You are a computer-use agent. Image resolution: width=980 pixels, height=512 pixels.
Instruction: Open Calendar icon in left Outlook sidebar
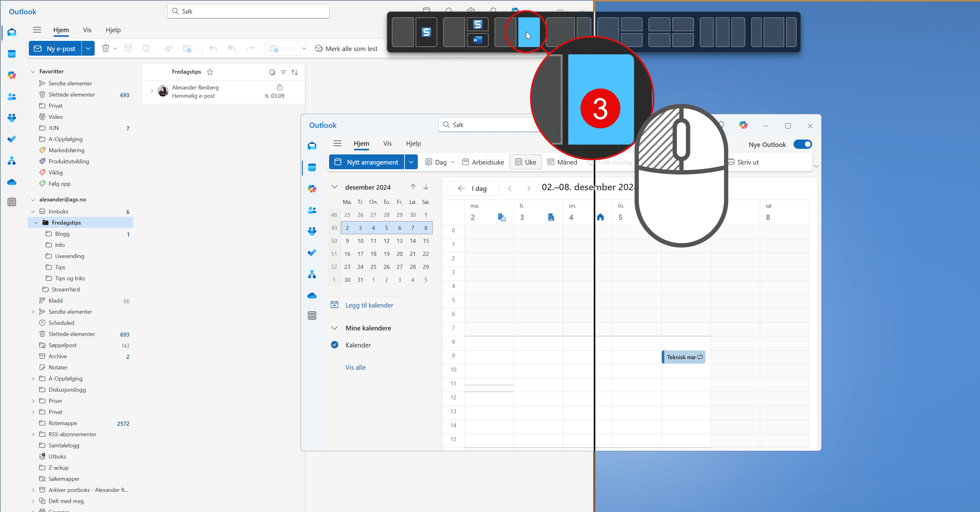[12, 54]
